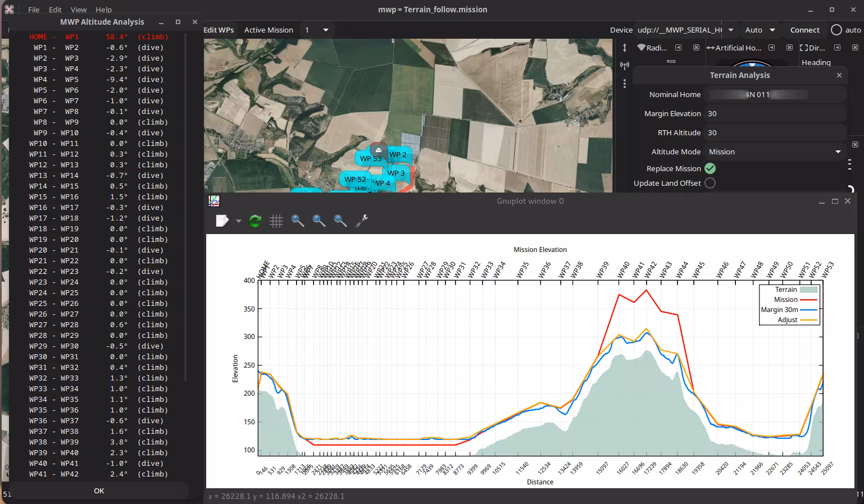Close the Radio dock panel
Image resolution: width=864 pixels, height=504 pixels.
pyautogui.click(x=696, y=48)
